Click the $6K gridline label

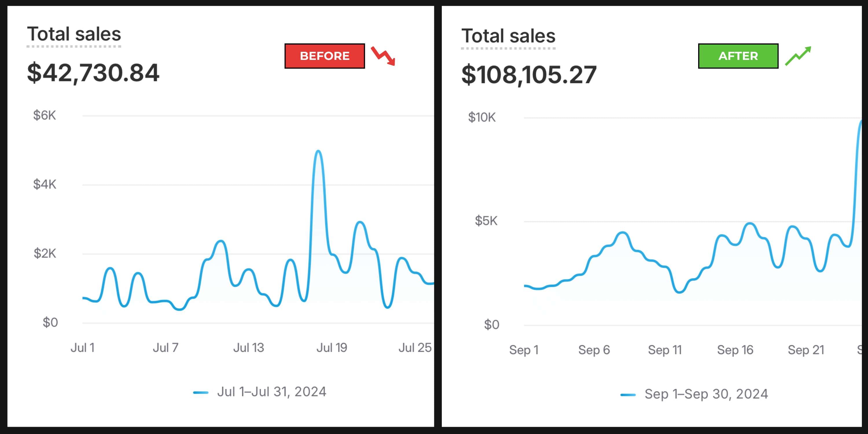(45, 115)
